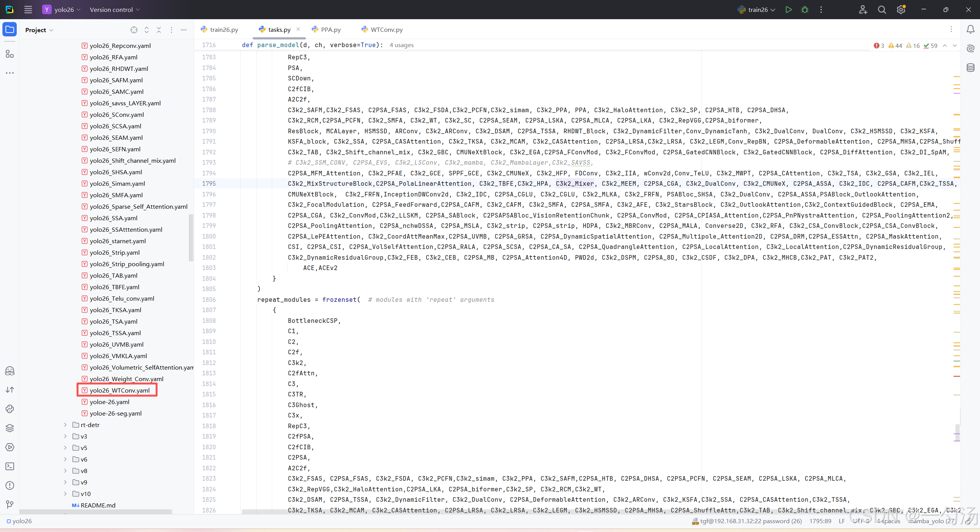Open the Database tool window icon
980x532 pixels.
[x=970, y=68]
